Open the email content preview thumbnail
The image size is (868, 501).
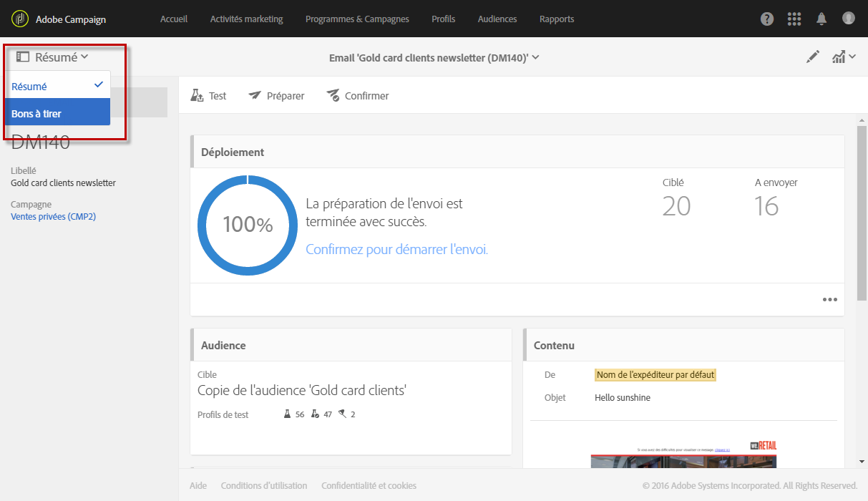pyautogui.click(x=683, y=455)
